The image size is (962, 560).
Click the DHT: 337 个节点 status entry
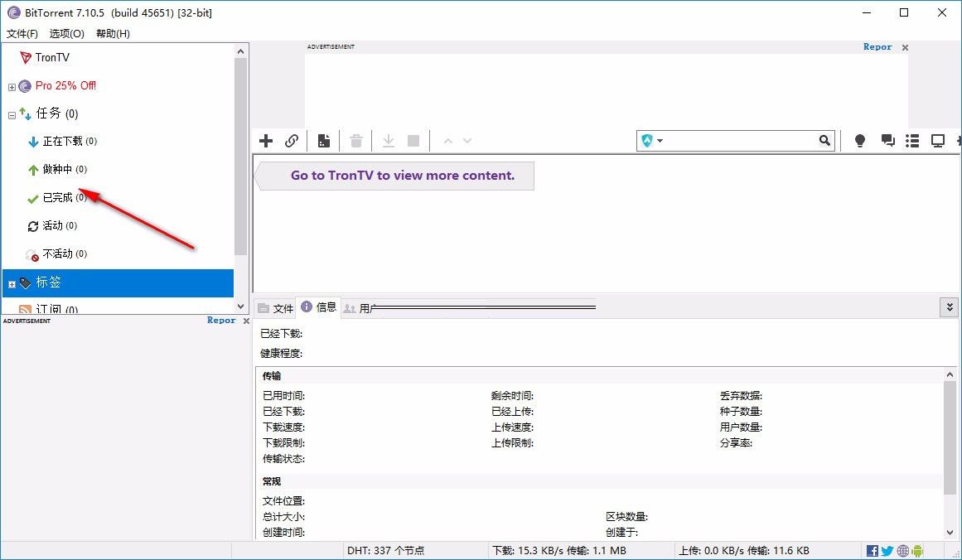(x=385, y=551)
